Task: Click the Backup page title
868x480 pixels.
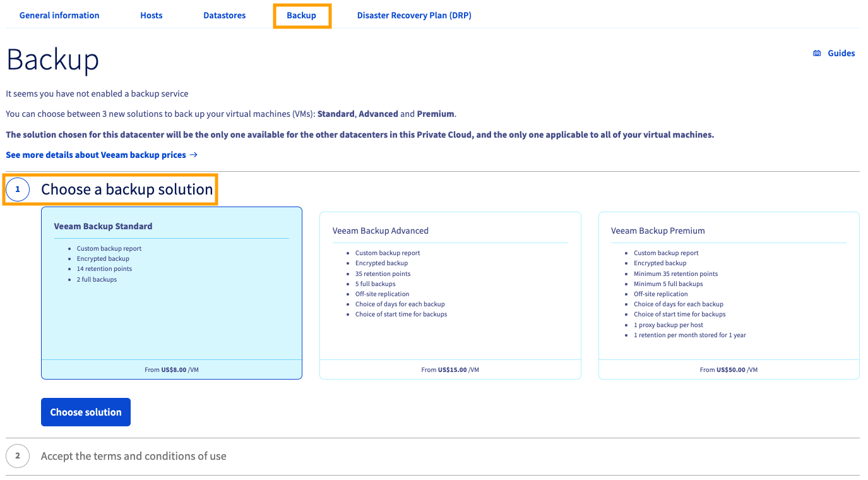Action: click(52, 59)
